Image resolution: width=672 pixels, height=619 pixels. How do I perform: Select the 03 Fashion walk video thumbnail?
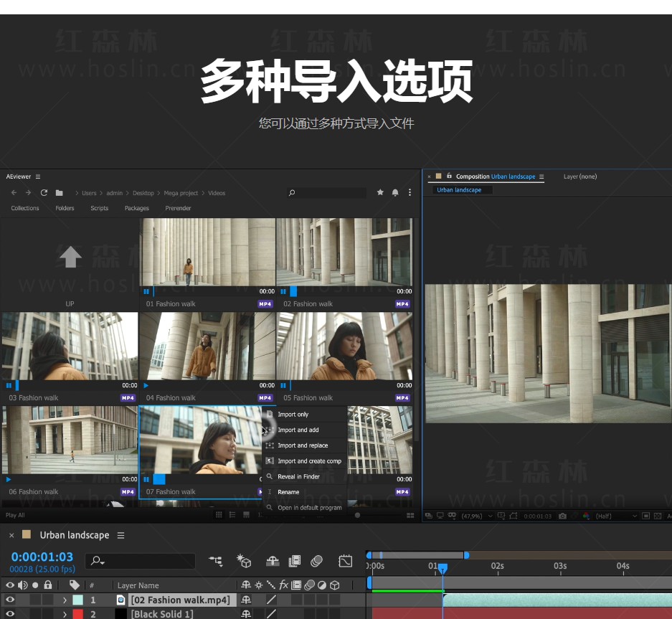[70, 346]
